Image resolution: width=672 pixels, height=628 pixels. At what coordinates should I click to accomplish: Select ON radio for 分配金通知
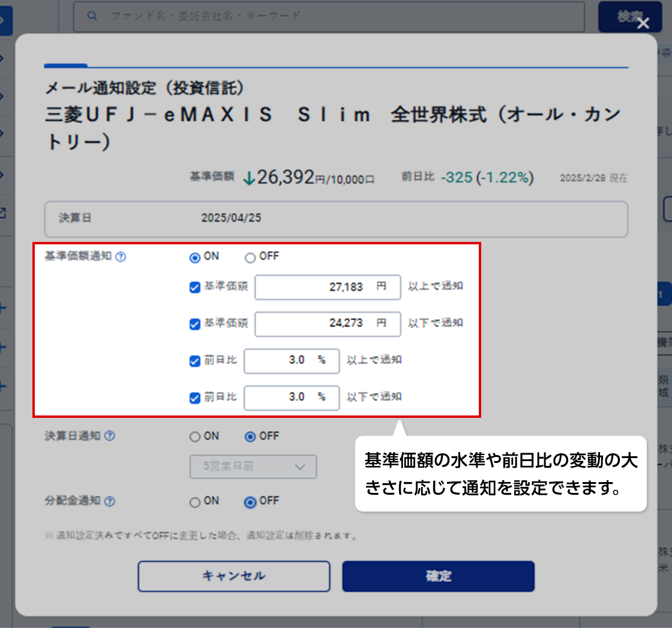(x=195, y=502)
